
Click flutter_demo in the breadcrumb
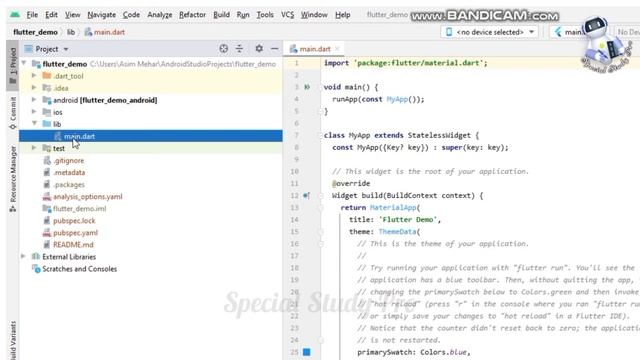click(35, 32)
